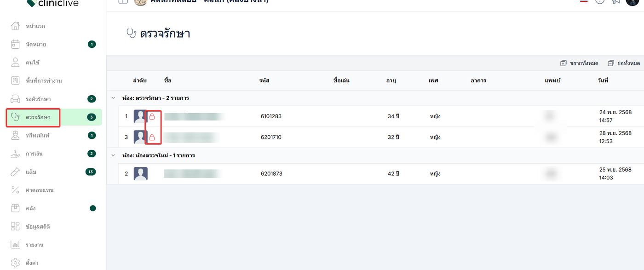This screenshot has width=644, height=270.
Task: Click the percent icon for ค่าตอบแทน
Action: pyautogui.click(x=15, y=190)
